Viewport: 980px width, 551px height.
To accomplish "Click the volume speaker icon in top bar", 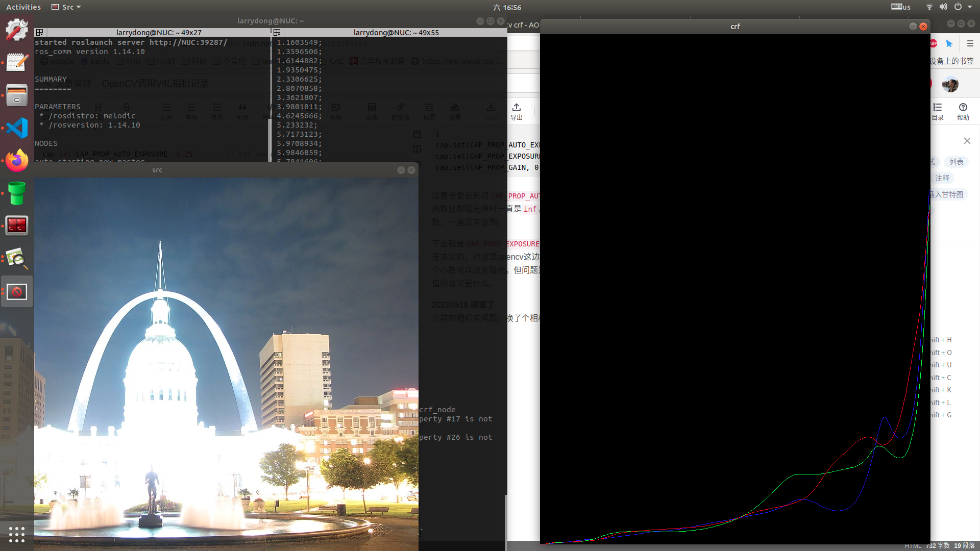I will tap(943, 7).
